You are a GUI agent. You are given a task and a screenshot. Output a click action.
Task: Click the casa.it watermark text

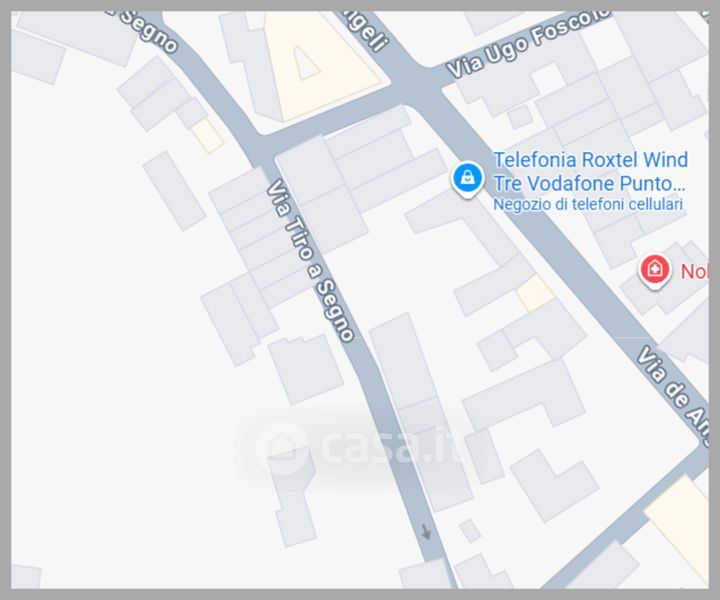click(x=392, y=445)
